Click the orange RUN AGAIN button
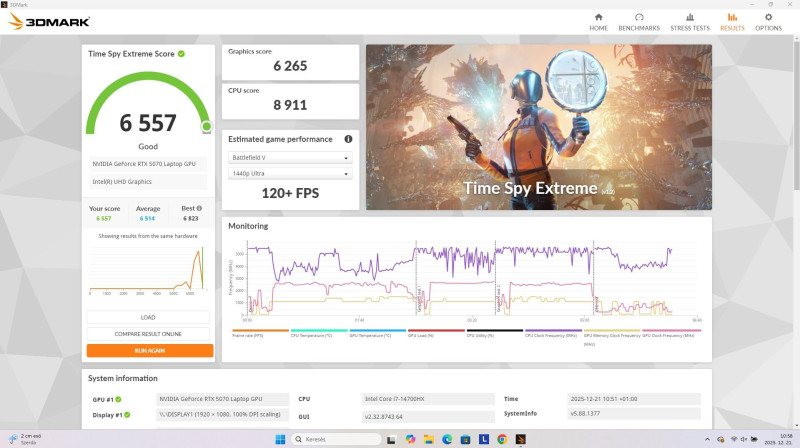This screenshot has width=800, height=448. 150,351
